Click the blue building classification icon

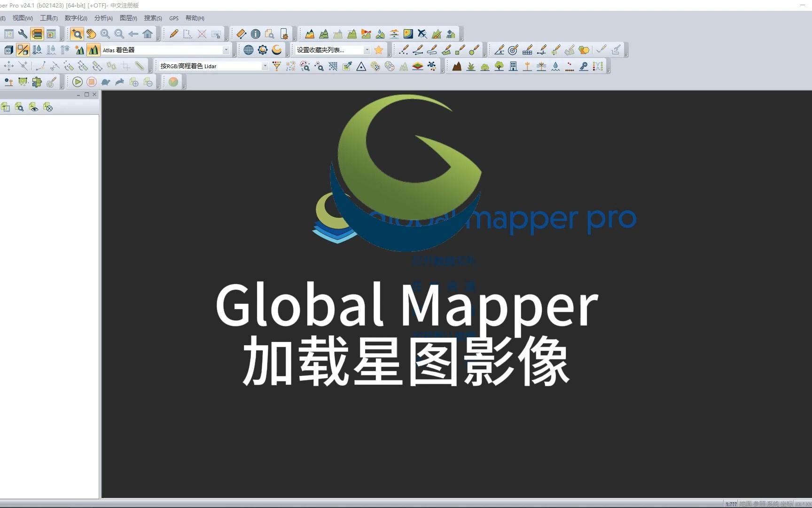(513, 66)
